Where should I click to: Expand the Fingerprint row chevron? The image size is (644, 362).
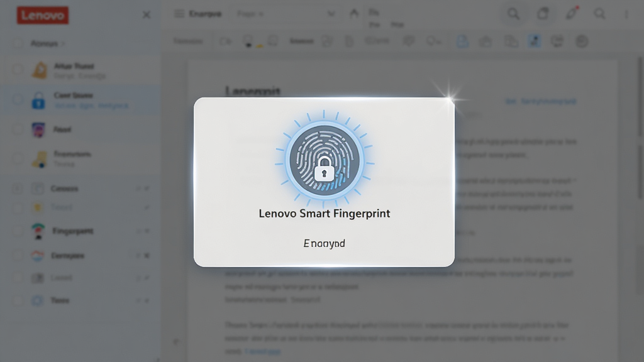tap(147, 231)
